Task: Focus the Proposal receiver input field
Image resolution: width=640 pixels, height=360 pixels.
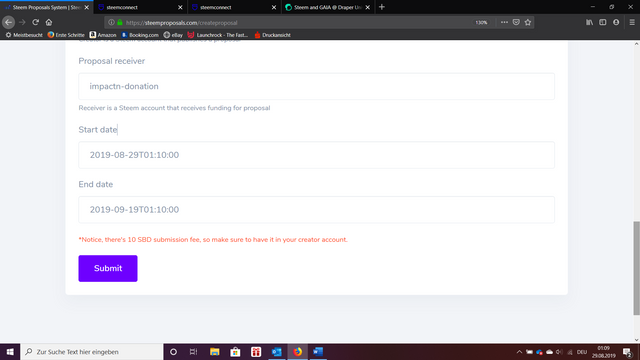Action: [316, 87]
